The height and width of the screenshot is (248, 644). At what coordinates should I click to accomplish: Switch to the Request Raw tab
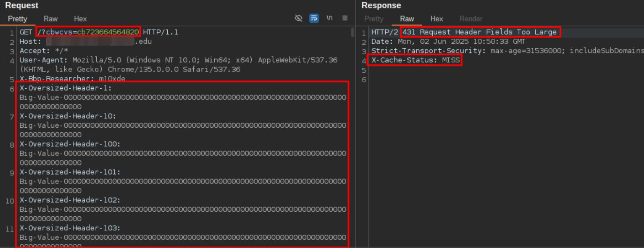[x=50, y=19]
